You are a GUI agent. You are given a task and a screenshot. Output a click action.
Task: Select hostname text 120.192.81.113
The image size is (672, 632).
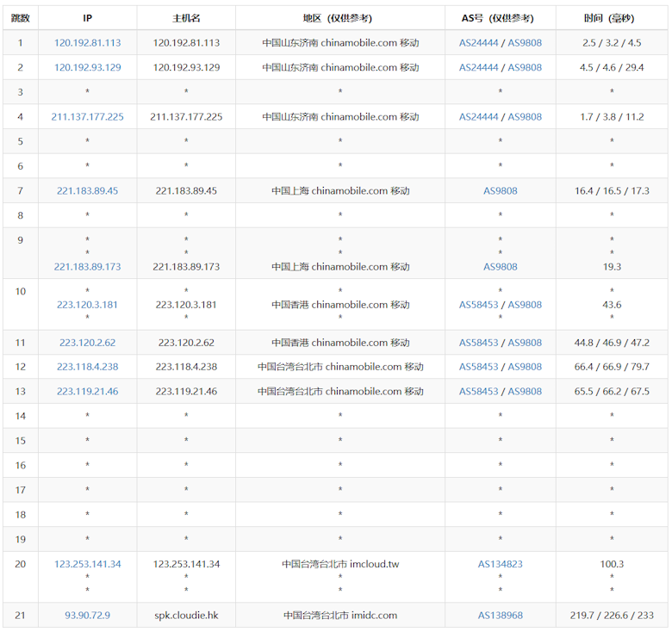pos(186,43)
